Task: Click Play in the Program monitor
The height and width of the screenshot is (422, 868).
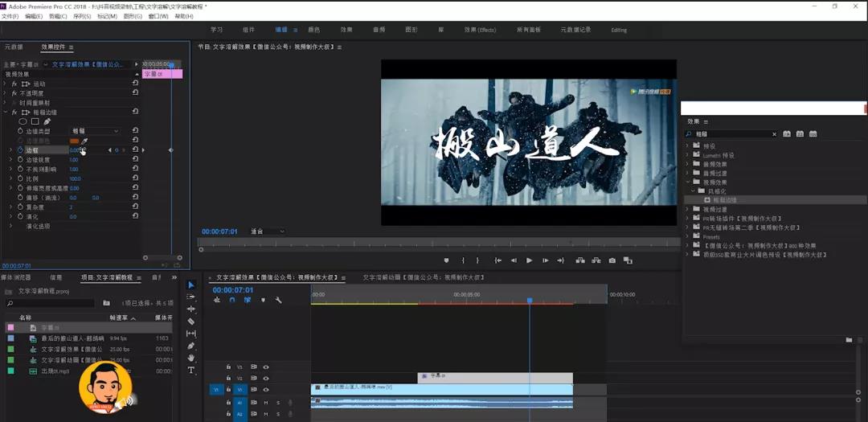Action: pyautogui.click(x=529, y=260)
